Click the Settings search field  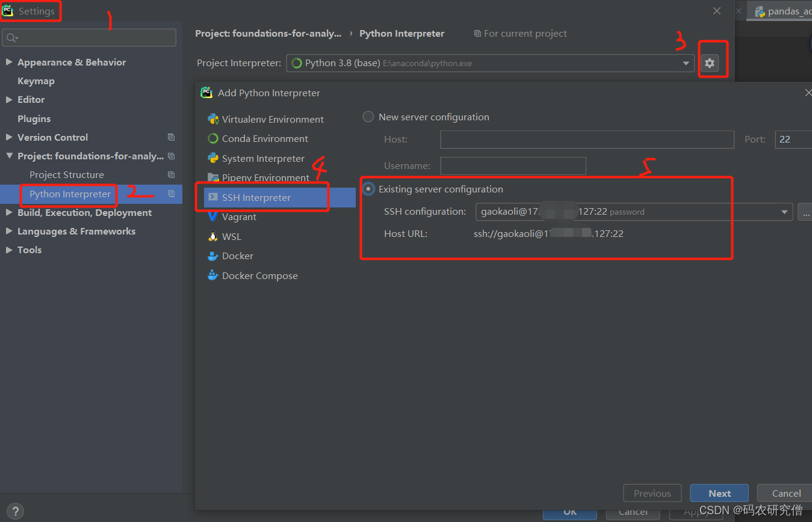pos(89,37)
